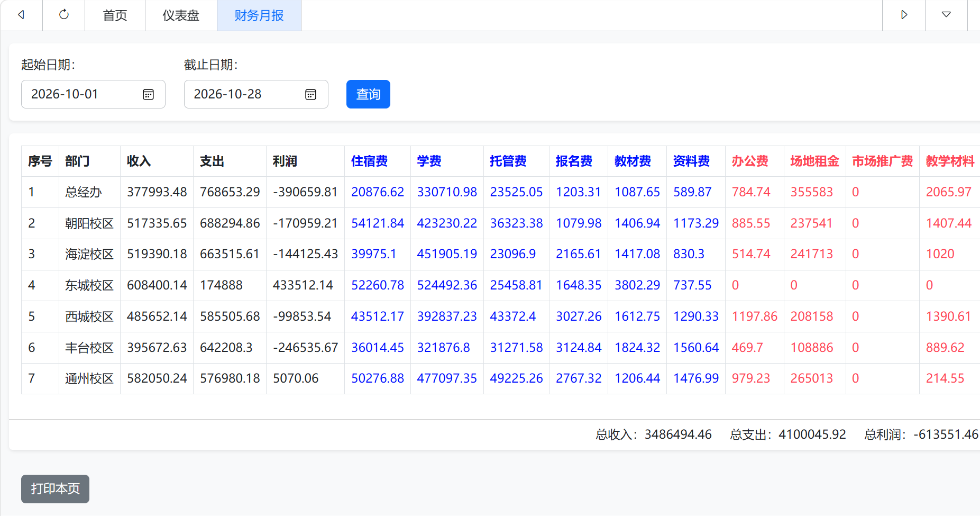
Task: Select the 朝阳校区 department cell
Action: tap(89, 223)
